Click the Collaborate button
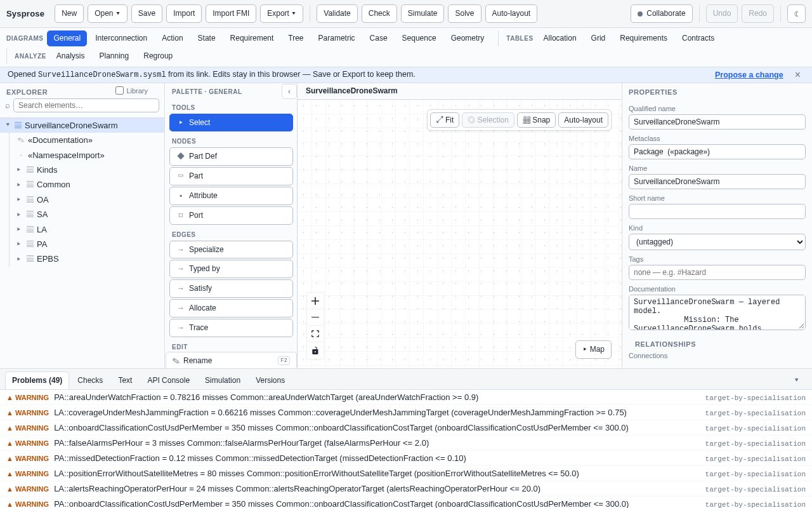812x508 pixels. point(662,14)
